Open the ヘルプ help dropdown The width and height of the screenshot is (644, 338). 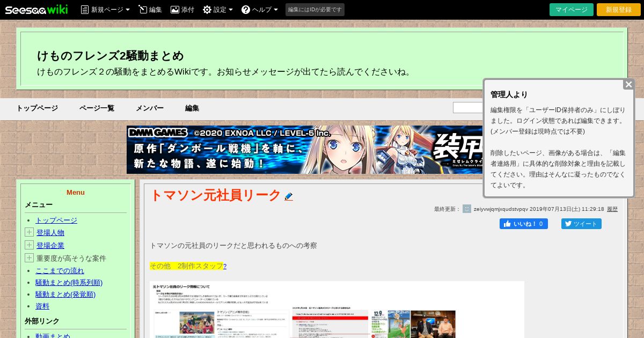pyautogui.click(x=260, y=10)
